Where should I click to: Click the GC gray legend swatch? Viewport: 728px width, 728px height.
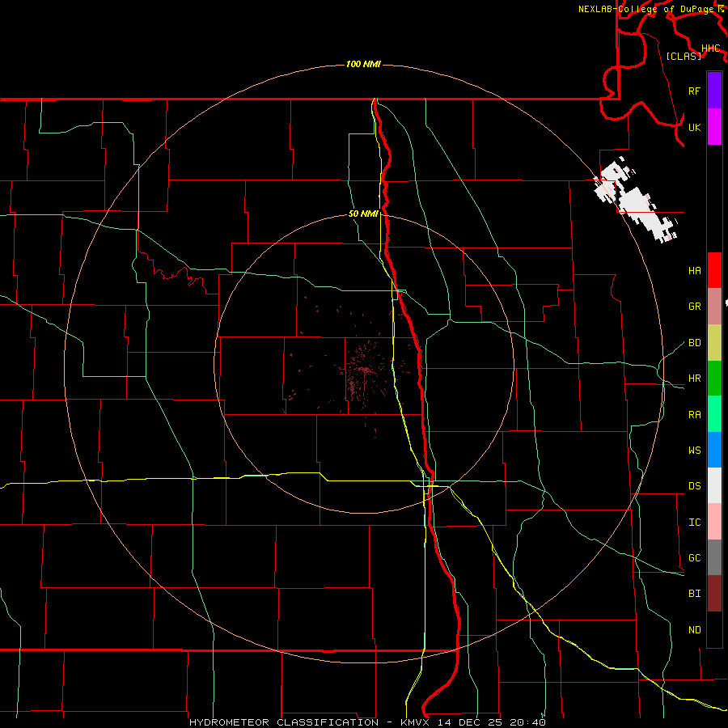click(x=714, y=557)
